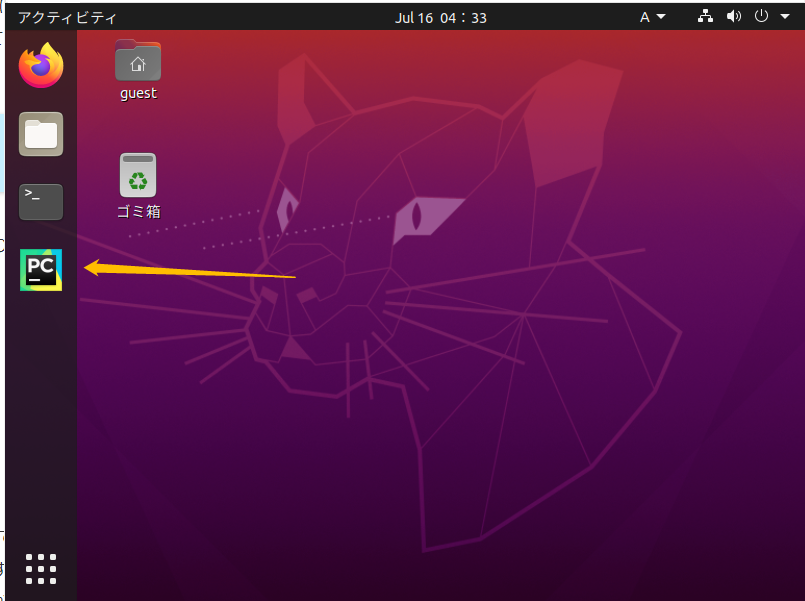Launch PyCharm from the dock
805x601 pixels.
[41, 270]
